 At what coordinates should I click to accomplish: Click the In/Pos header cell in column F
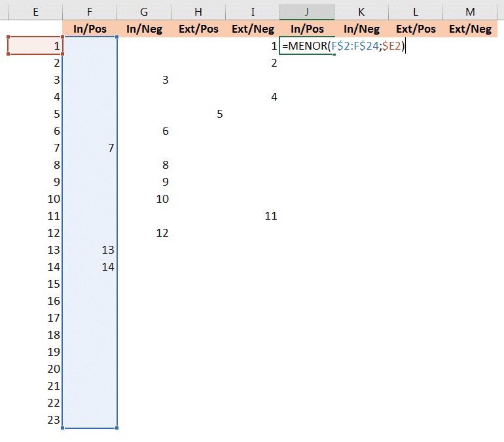(x=90, y=29)
